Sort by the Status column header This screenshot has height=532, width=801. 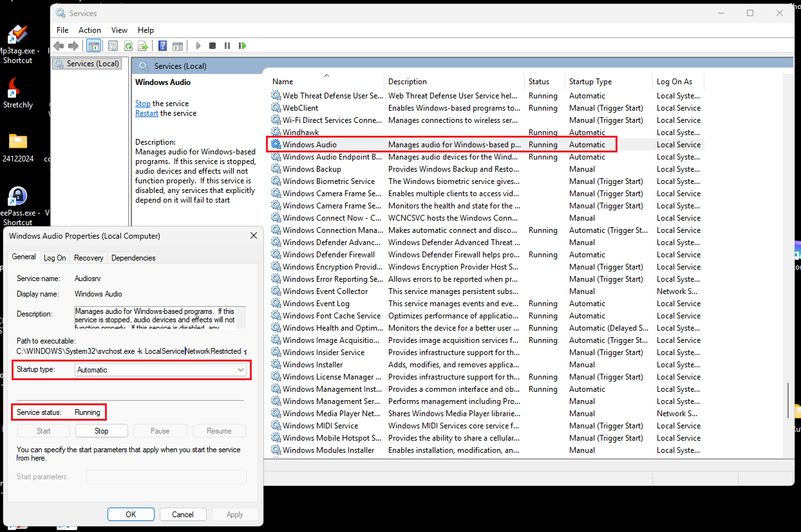pos(544,82)
